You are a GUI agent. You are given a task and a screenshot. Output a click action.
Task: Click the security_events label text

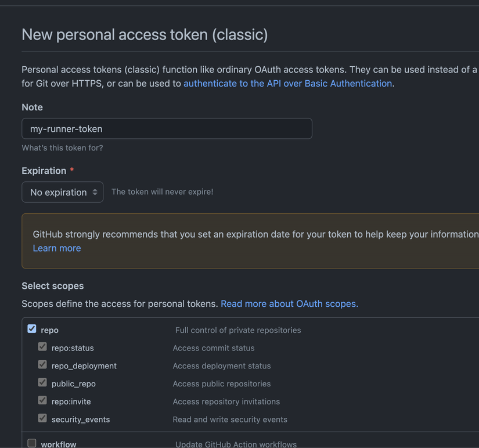[81, 420]
